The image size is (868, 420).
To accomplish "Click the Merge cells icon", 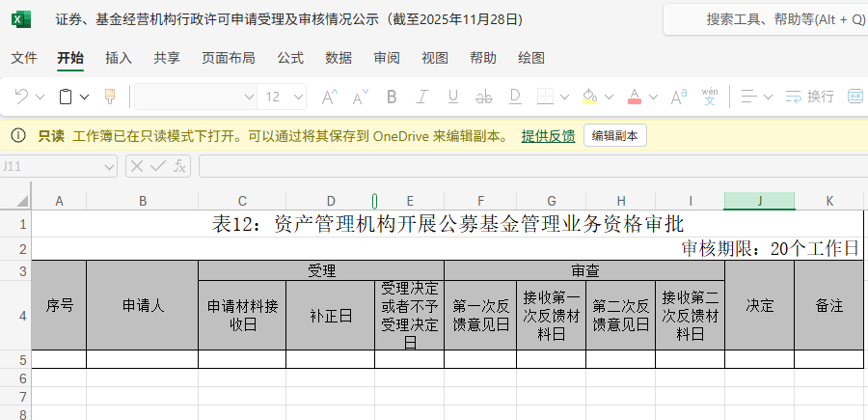I will [855, 97].
